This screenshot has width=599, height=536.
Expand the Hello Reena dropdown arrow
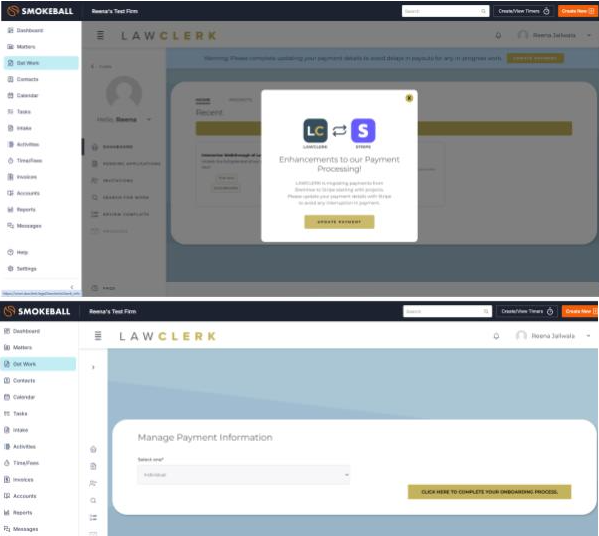[x=149, y=120]
